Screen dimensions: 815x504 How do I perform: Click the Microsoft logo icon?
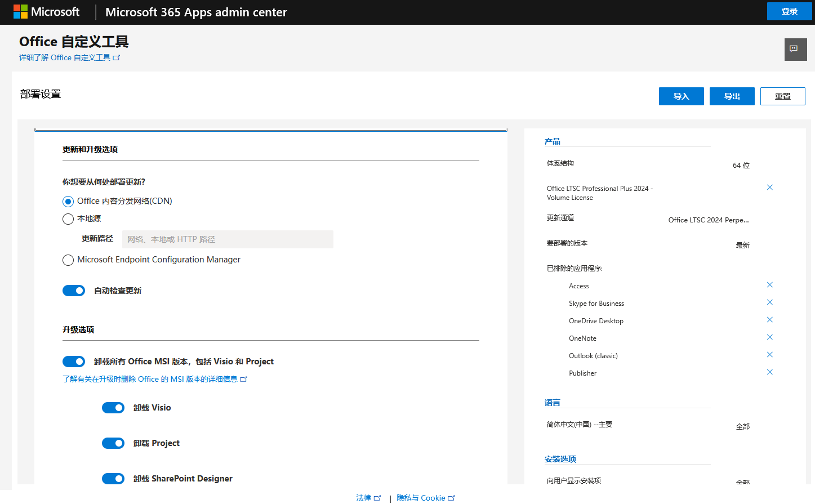[x=20, y=12]
